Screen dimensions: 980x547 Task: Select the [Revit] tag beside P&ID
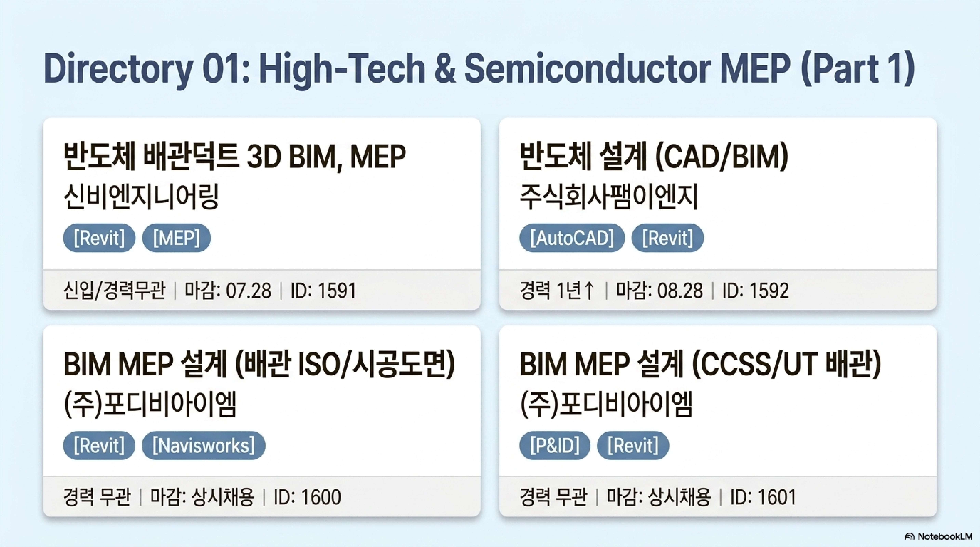633,445
